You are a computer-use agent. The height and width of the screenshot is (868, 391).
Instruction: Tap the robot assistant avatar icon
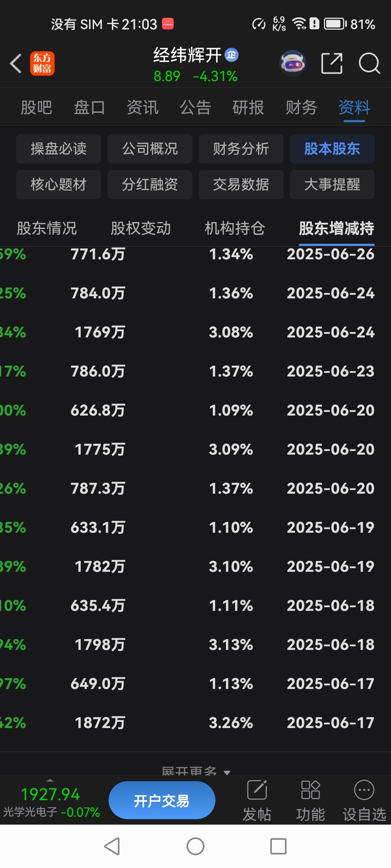(x=293, y=64)
